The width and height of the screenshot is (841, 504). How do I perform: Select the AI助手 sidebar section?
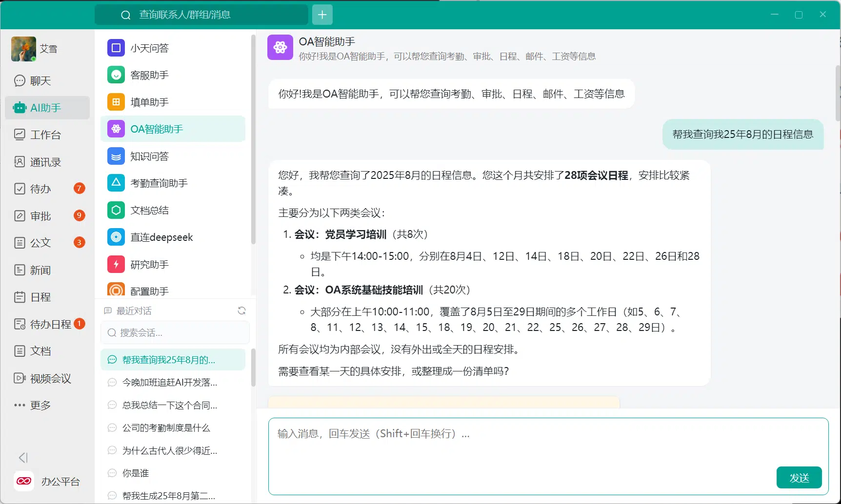coord(47,108)
